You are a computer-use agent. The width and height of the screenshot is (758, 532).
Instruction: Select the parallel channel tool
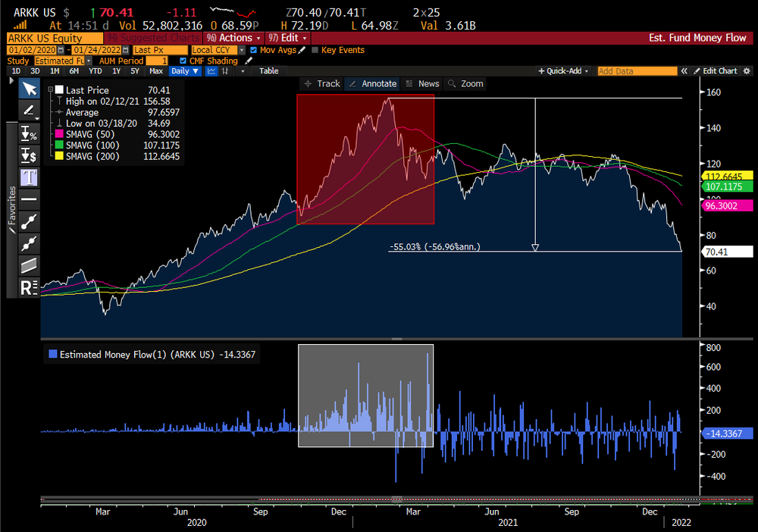tap(29, 265)
